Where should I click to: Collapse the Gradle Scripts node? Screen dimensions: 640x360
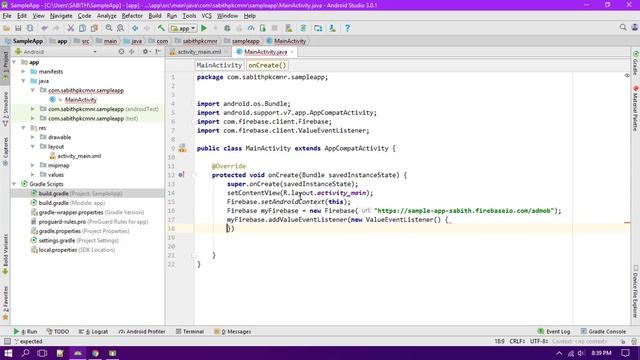click(x=14, y=184)
